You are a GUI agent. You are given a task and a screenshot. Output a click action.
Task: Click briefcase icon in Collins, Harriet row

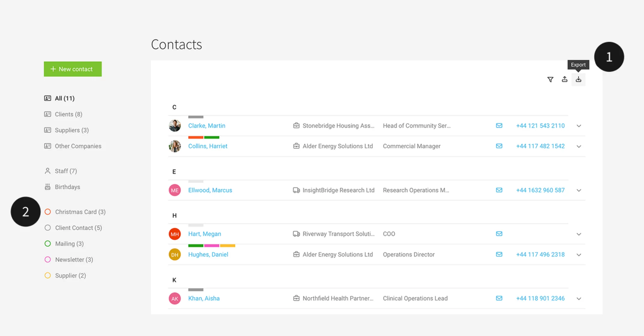coord(296,146)
